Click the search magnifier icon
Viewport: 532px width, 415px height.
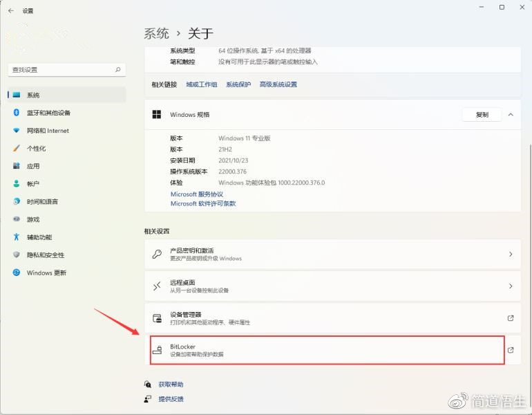pyautogui.click(x=117, y=70)
